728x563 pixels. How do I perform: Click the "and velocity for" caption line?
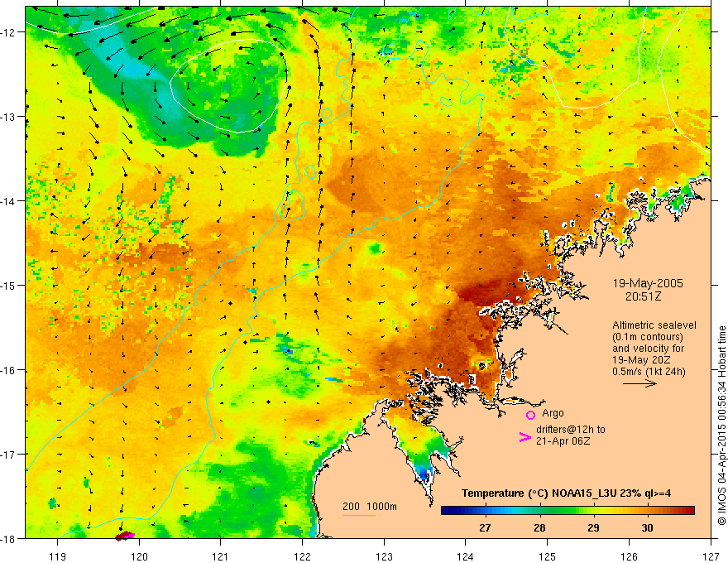click(x=648, y=349)
